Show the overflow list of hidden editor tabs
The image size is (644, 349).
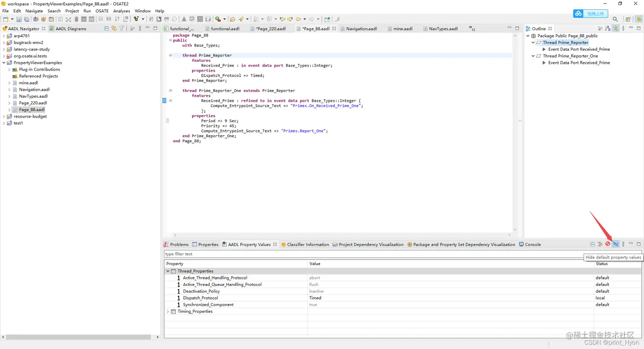[x=472, y=29]
